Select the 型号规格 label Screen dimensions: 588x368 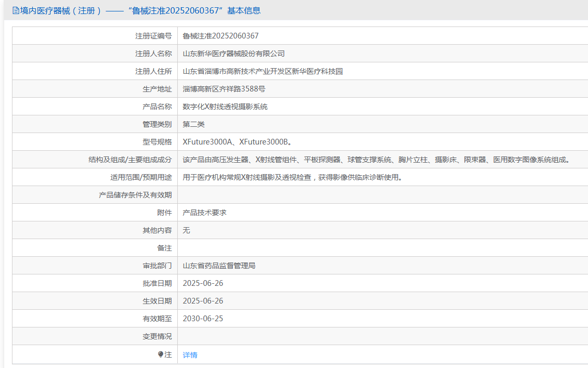[x=157, y=142]
